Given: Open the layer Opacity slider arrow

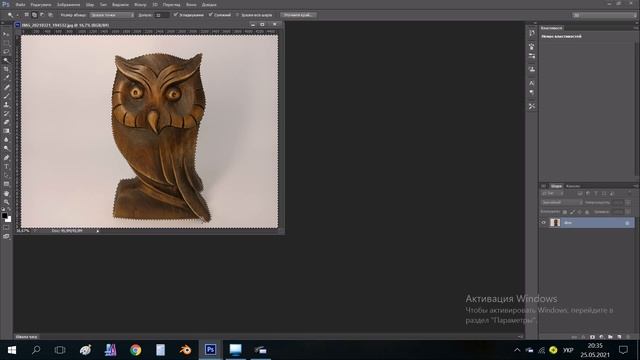Looking at the screenshot, I should tap(627, 202).
